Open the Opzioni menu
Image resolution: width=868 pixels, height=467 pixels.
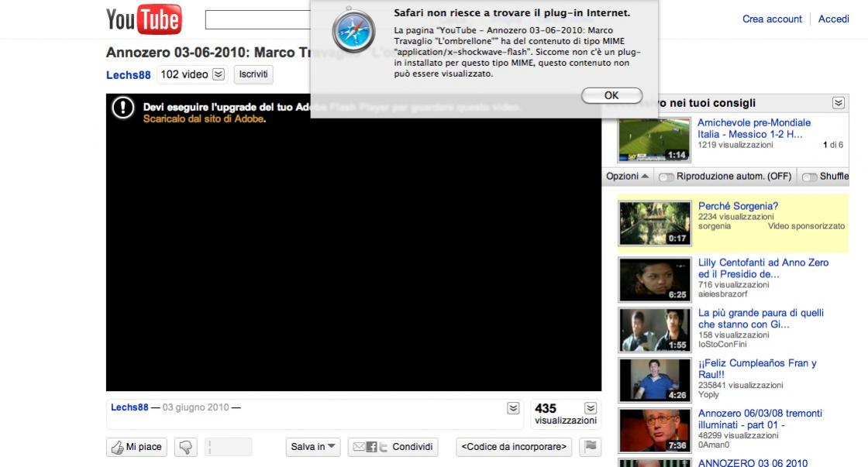pyautogui.click(x=627, y=176)
